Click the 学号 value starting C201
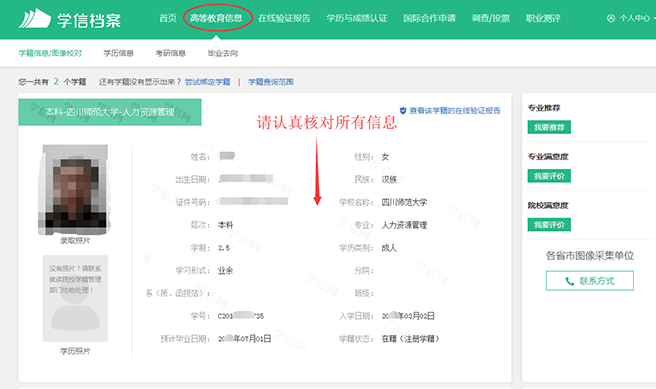 241,316
